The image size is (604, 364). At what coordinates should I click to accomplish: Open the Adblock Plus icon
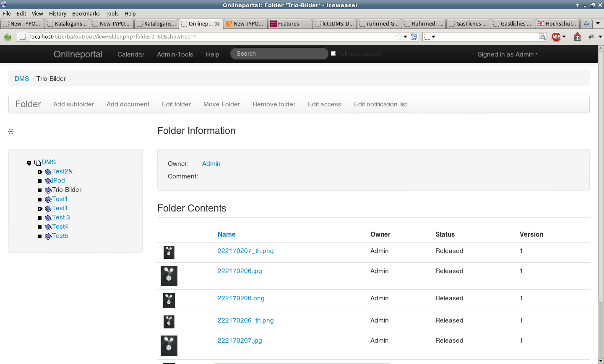556,37
